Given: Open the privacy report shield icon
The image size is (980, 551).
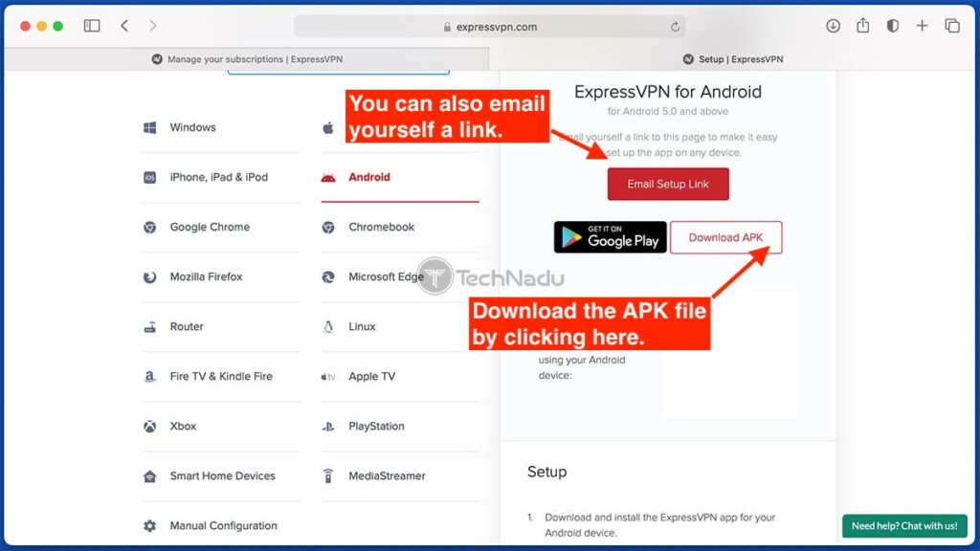Looking at the screenshot, I should tap(893, 26).
